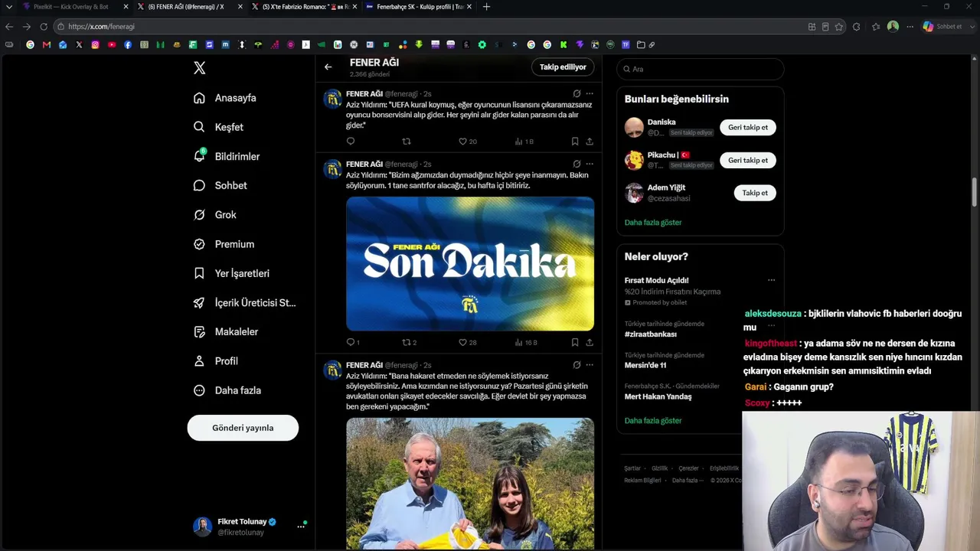The image size is (980, 551).
Task: Follow back Daniska with Geri takip et
Action: click(748, 128)
